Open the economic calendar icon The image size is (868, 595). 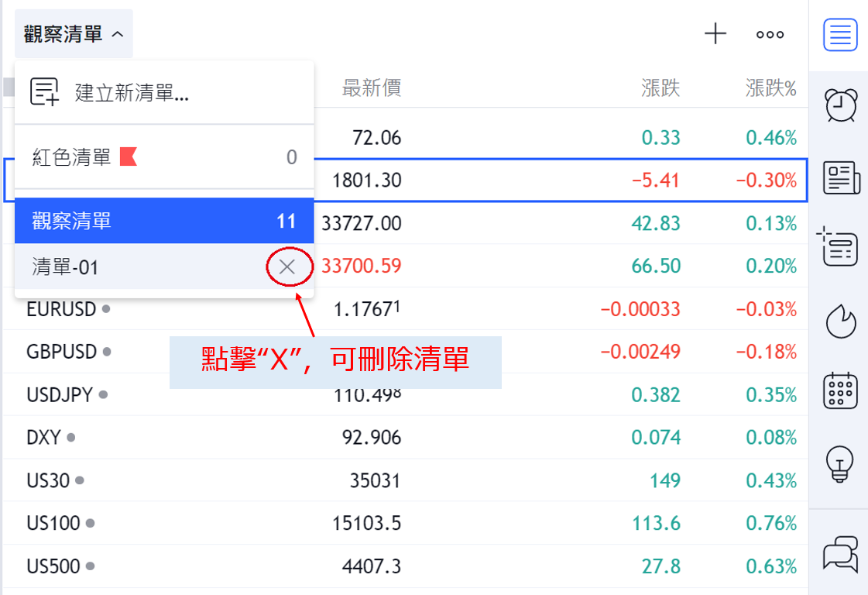[x=840, y=390]
